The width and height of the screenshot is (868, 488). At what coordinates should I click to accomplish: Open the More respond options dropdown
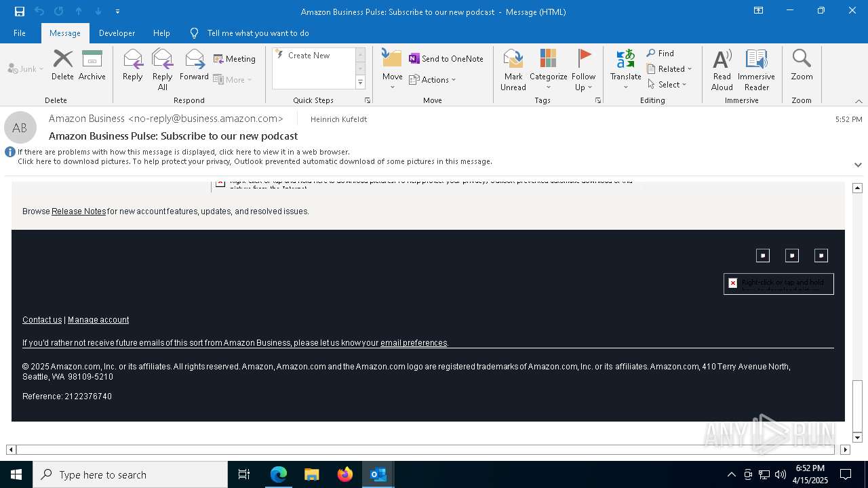pos(233,79)
